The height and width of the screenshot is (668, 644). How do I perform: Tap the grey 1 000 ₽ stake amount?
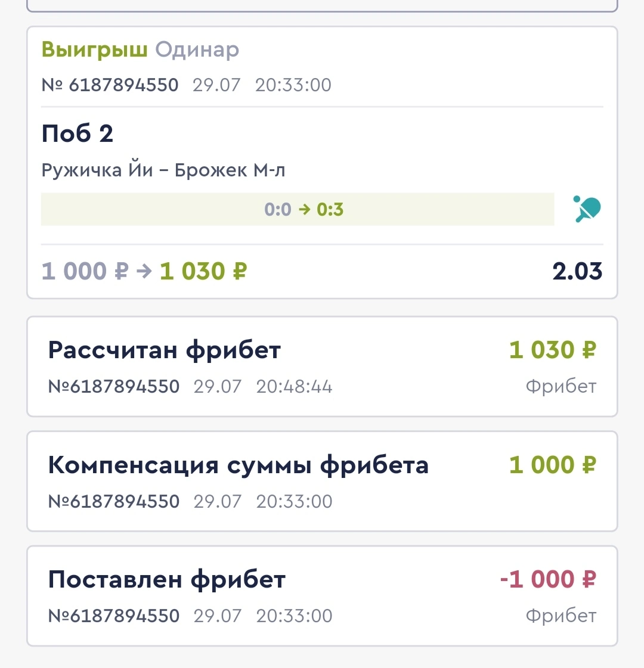pyautogui.click(x=85, y=271)
